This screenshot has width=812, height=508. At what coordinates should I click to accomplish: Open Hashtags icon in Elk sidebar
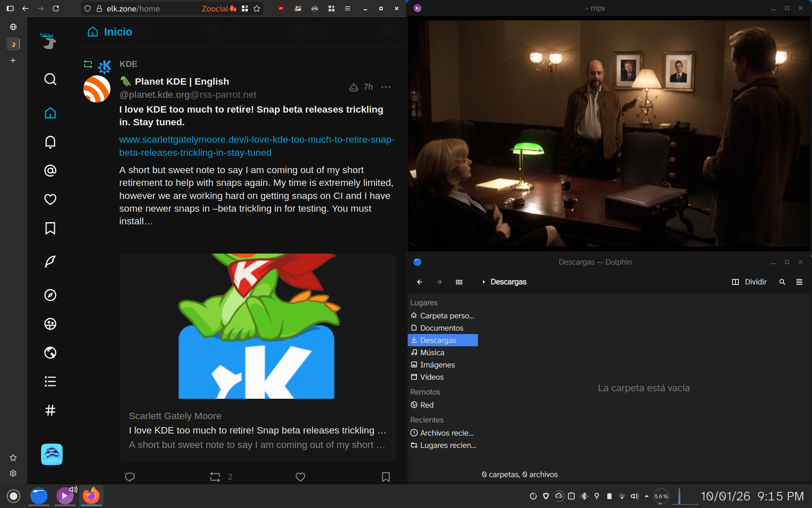click(50, 410)
